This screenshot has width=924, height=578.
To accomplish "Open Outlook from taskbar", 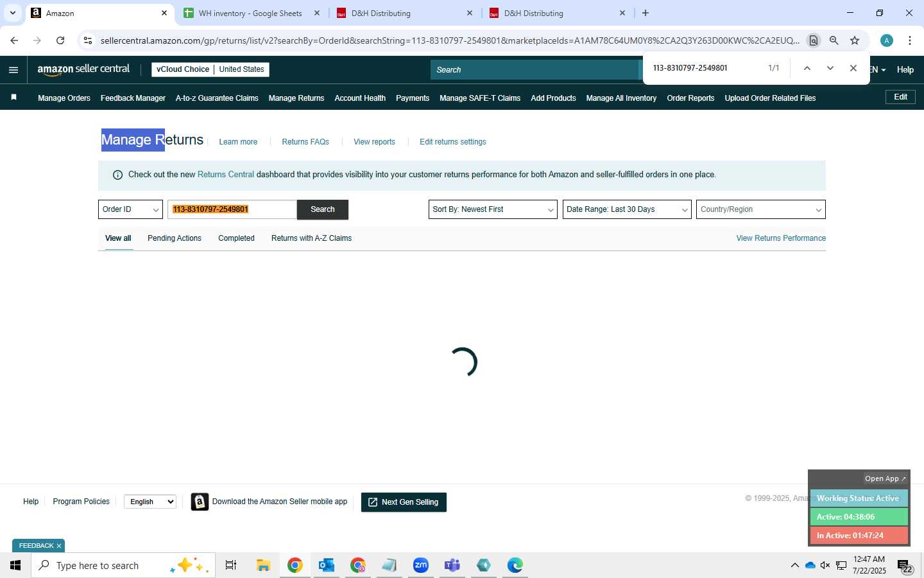I will (327, 565).
